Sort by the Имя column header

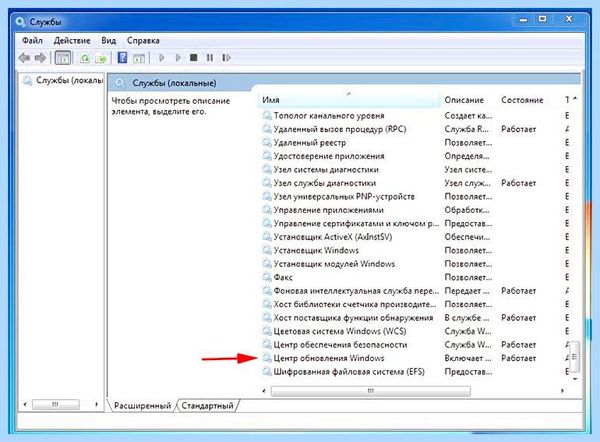click(349, 100)
